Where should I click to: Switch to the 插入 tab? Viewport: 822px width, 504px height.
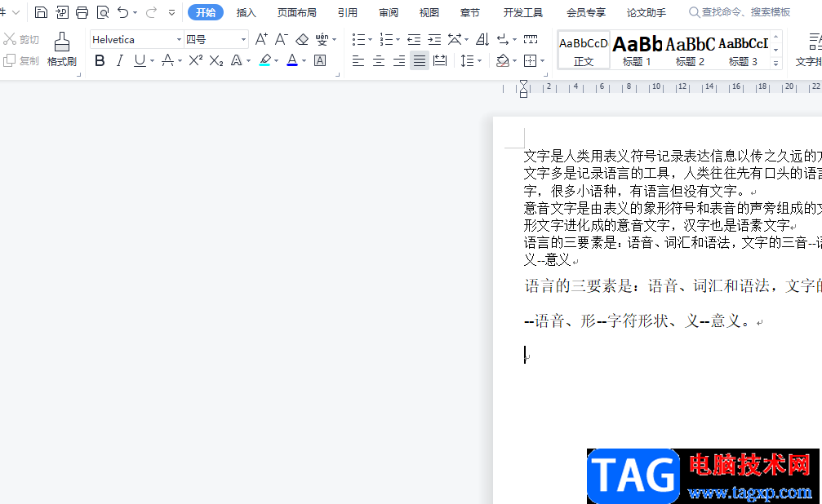click(246, 12)
